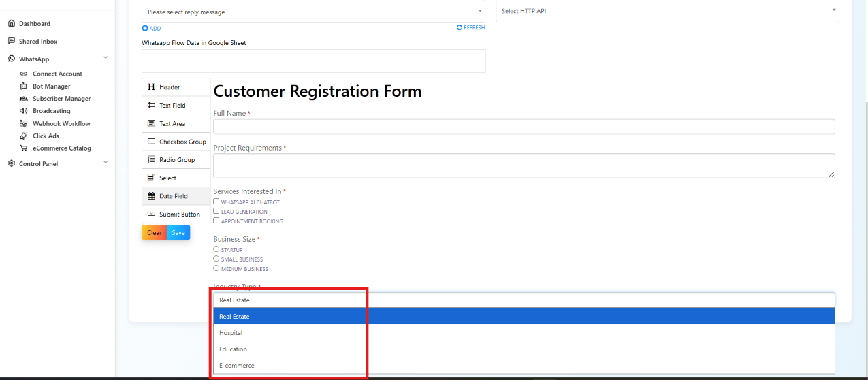Click the Clear button

155,233
